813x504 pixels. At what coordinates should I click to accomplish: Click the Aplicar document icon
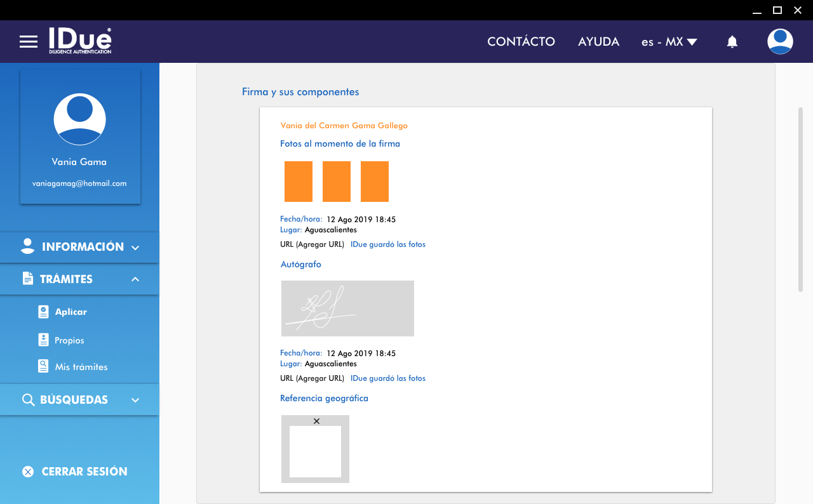(x=43, y=312)
